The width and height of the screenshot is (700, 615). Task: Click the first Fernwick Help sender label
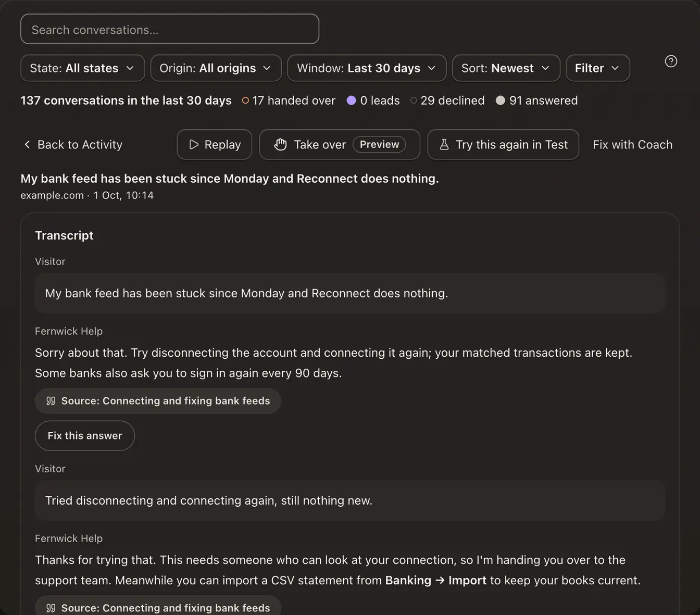pos(69,331)
